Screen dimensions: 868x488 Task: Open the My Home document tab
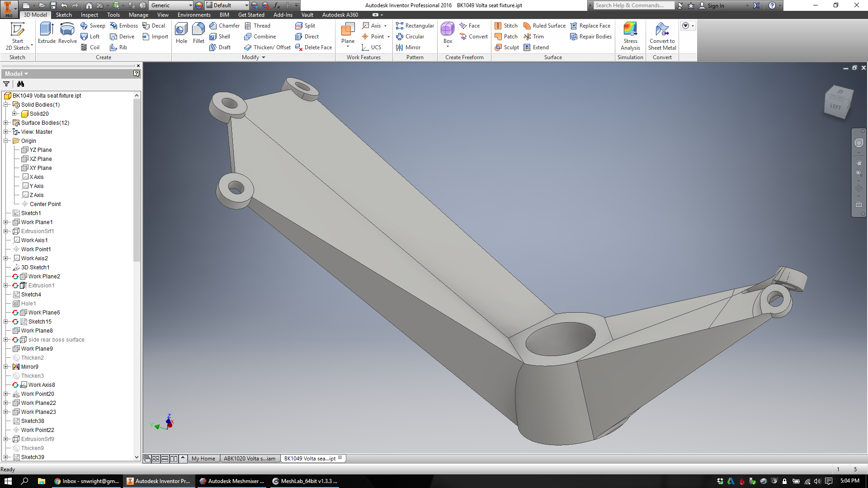203,459
